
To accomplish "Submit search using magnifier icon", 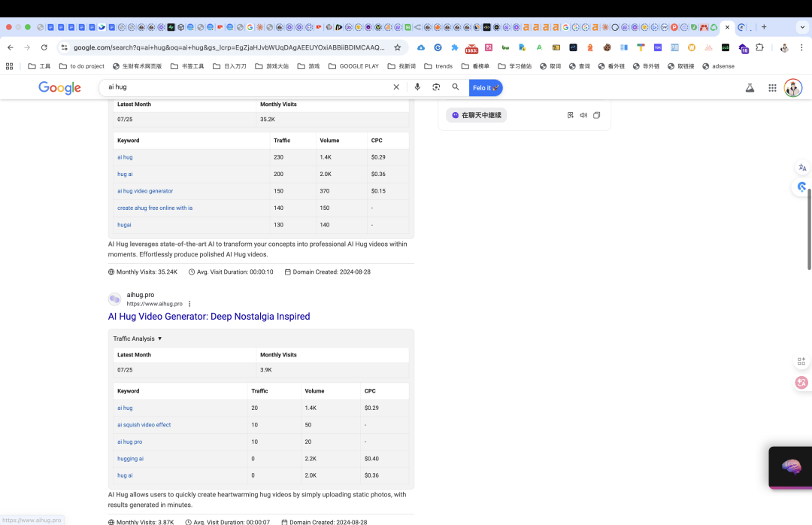I will pyautogui.click(x=455, y=87).
